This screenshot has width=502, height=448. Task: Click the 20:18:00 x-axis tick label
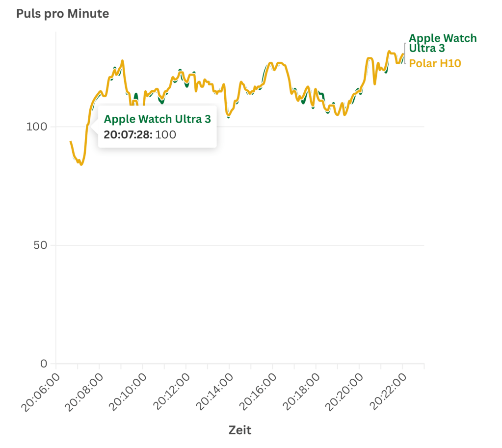pyautogui.click(x=301, y=392)
